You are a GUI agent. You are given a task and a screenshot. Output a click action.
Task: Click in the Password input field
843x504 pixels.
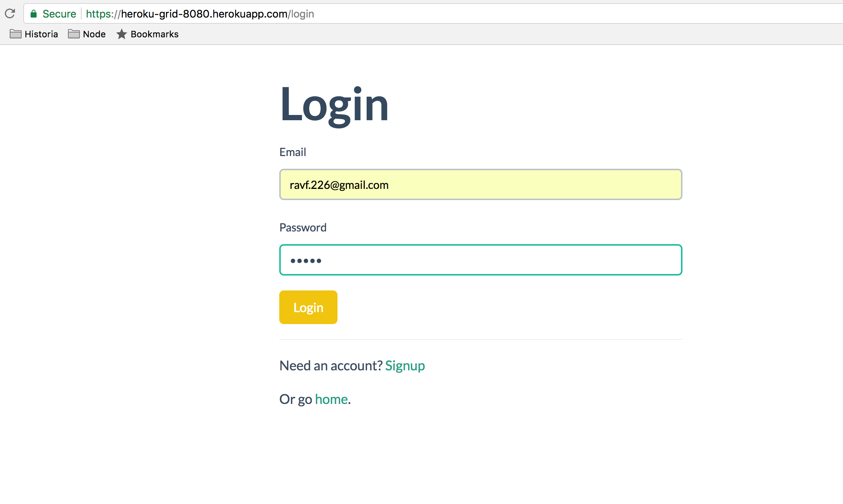[x=480, y=260]
